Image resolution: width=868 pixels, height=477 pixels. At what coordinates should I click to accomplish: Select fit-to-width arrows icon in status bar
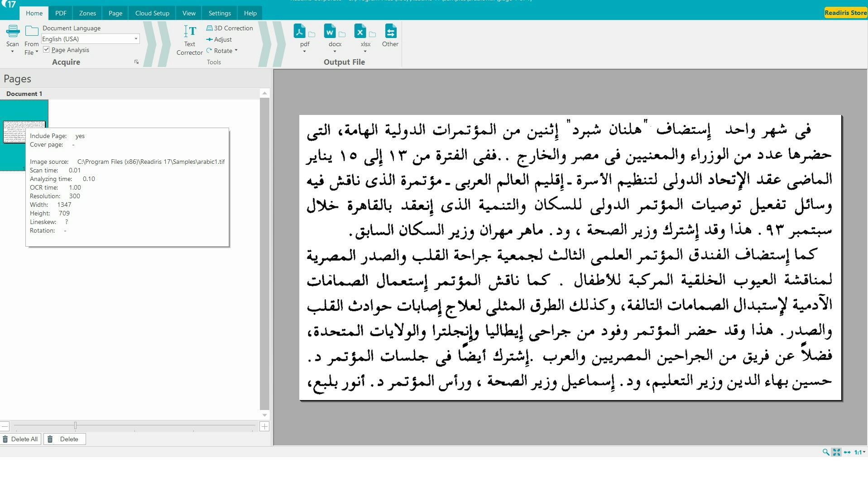(x=847, y=452)
